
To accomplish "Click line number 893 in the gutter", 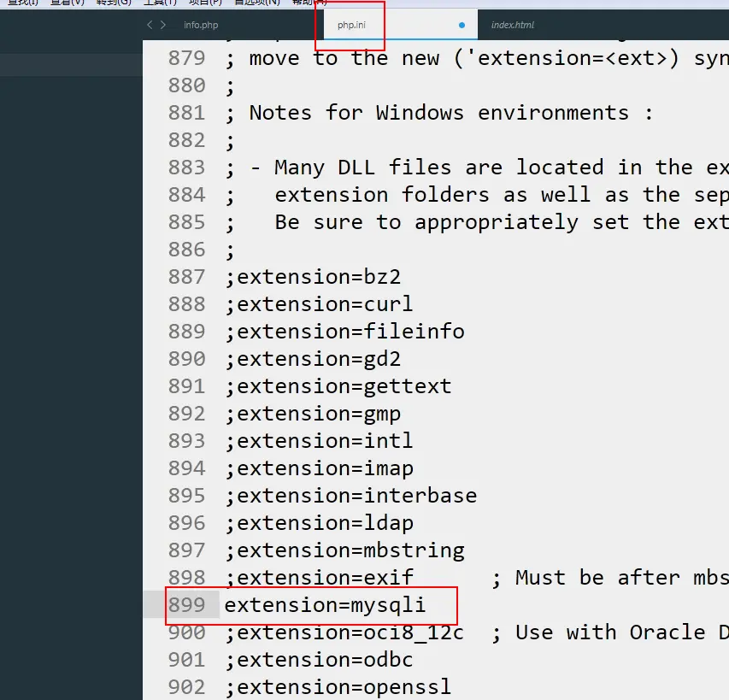I will (186, 441).
